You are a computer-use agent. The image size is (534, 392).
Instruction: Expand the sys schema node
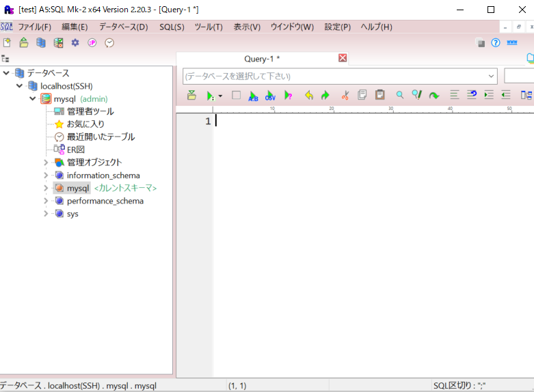click(x=46, y=214)
